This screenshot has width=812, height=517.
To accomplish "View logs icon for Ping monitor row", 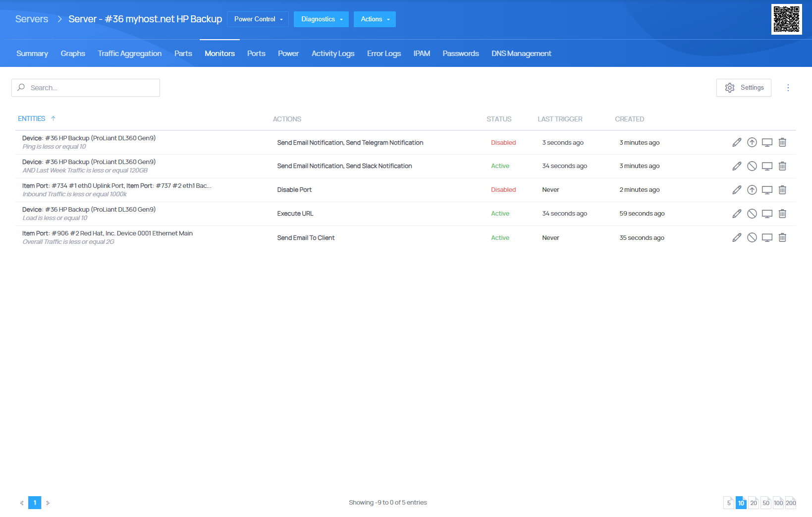I will pos(767,142).
